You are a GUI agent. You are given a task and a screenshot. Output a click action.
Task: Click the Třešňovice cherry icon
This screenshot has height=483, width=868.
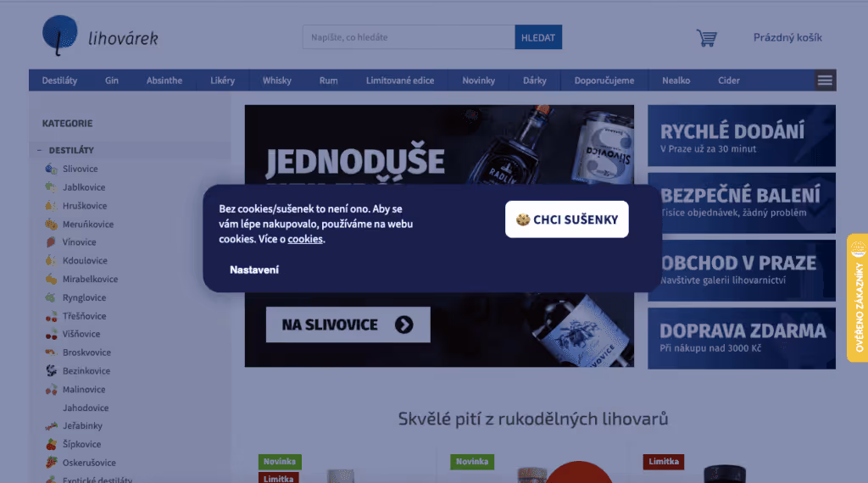click(x=51, y=316)
